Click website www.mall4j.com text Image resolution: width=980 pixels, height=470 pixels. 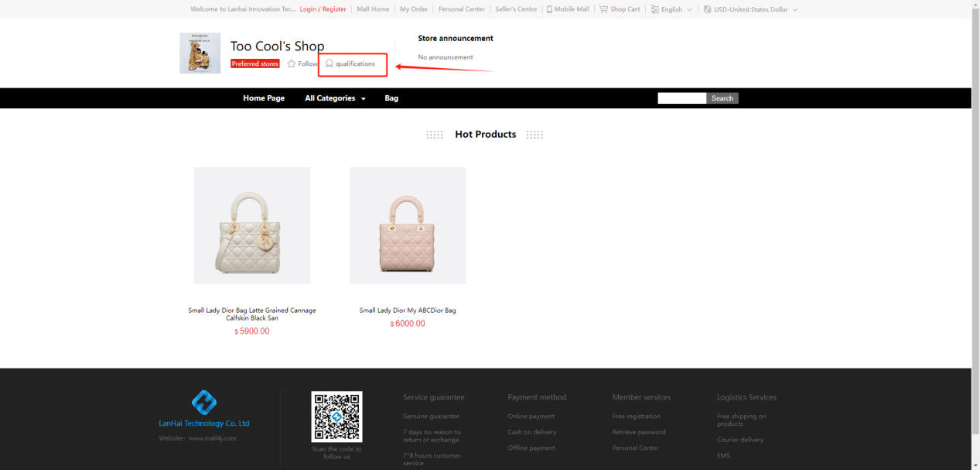197,438
